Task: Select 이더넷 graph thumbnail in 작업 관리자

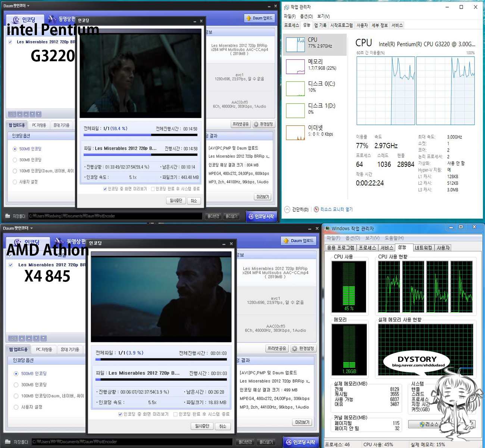Action: coord(295,133)
